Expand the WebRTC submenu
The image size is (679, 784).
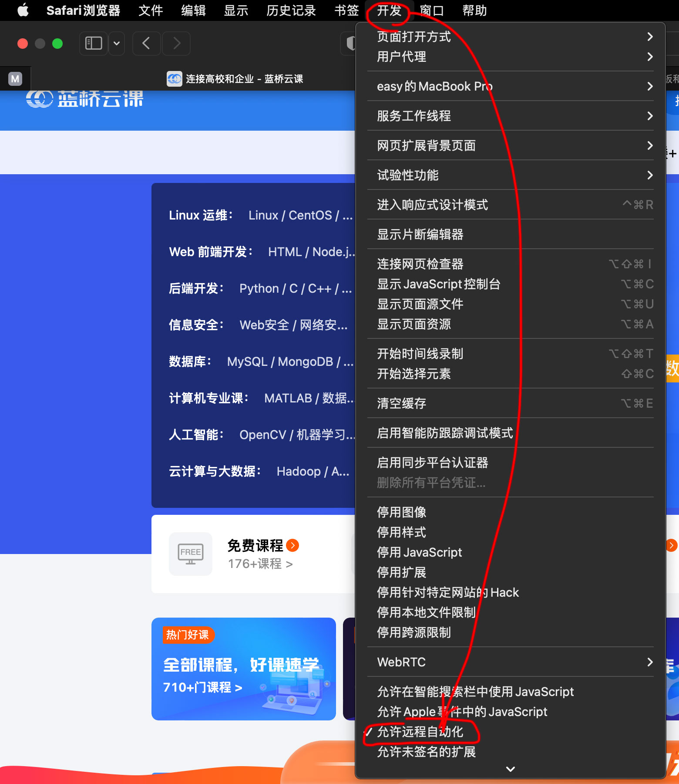point(511,662)
